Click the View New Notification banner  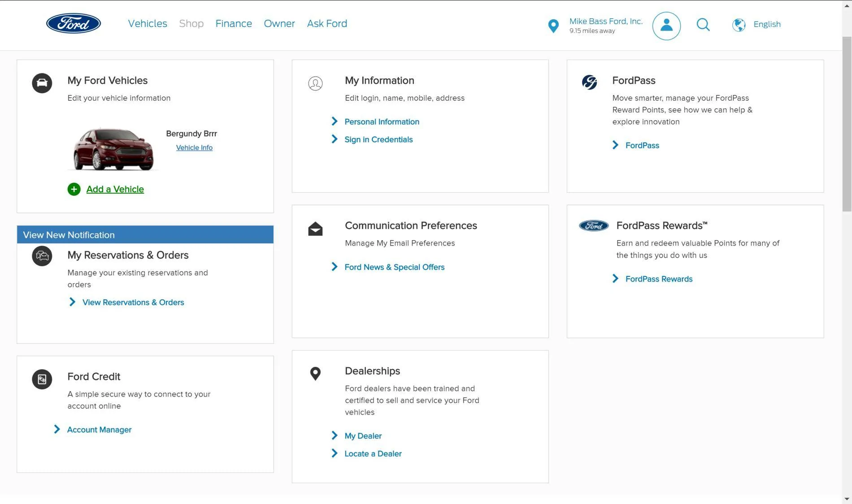click(x=145, y=235)
